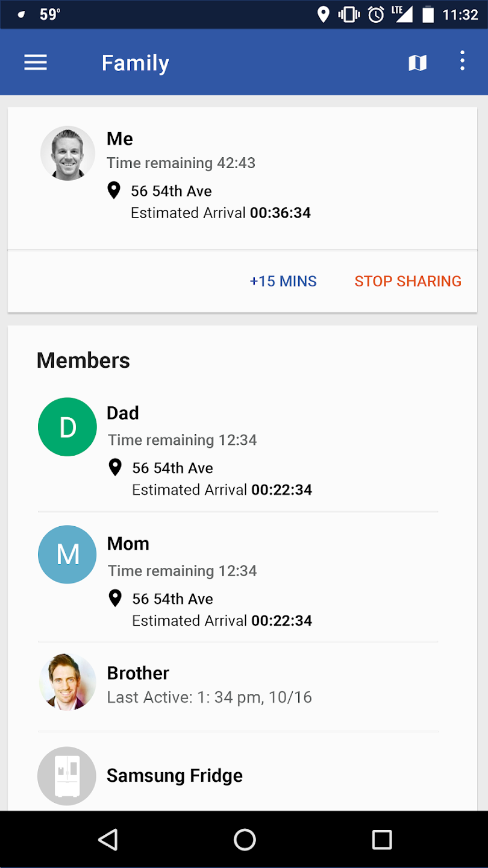
Task: Tap the Samsung Fridge device icon
Action: [x=67, y=776]
